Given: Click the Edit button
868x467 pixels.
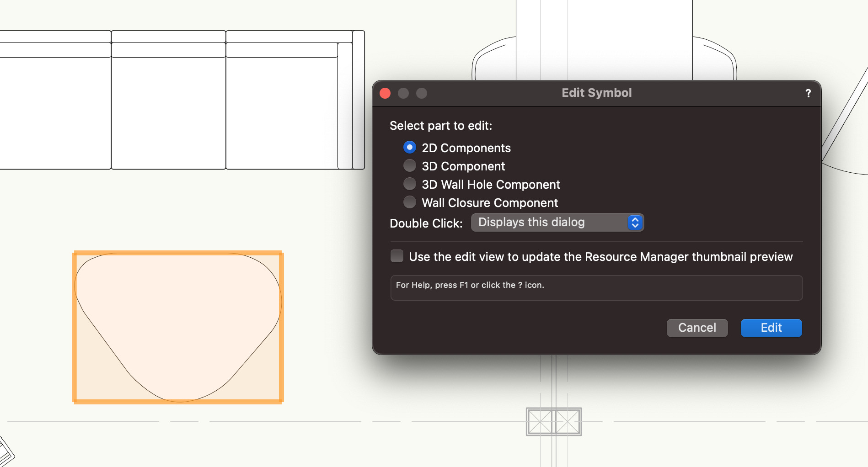Looking at the screenshot, I should pyautogui.click(x=771, y=328).
